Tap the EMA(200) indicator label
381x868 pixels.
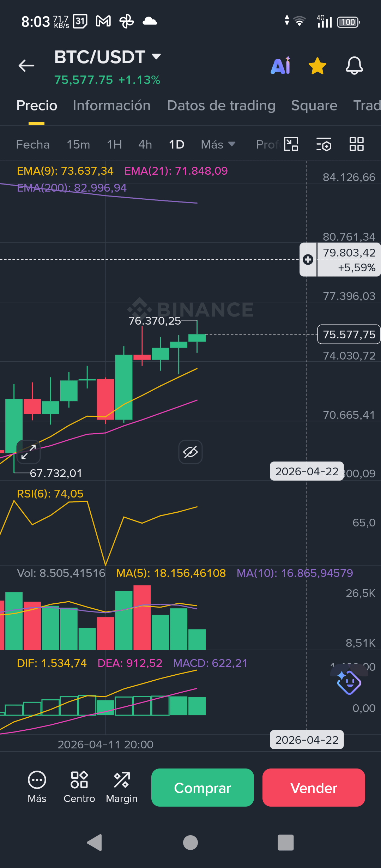[72, 188]
